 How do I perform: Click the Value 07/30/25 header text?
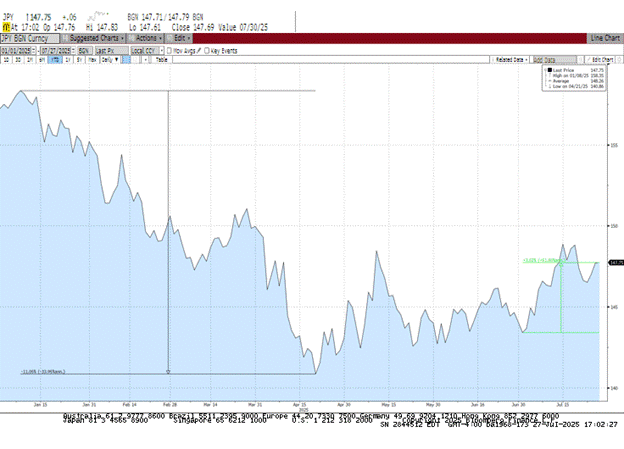pos(242,27)
